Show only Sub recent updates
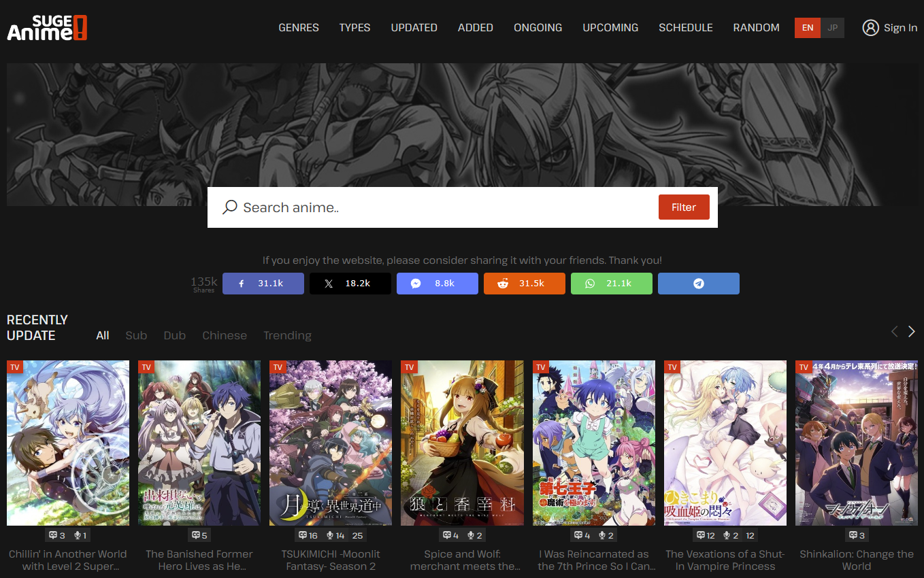Viewport: 924px width, 578px height. click(136, 335)
